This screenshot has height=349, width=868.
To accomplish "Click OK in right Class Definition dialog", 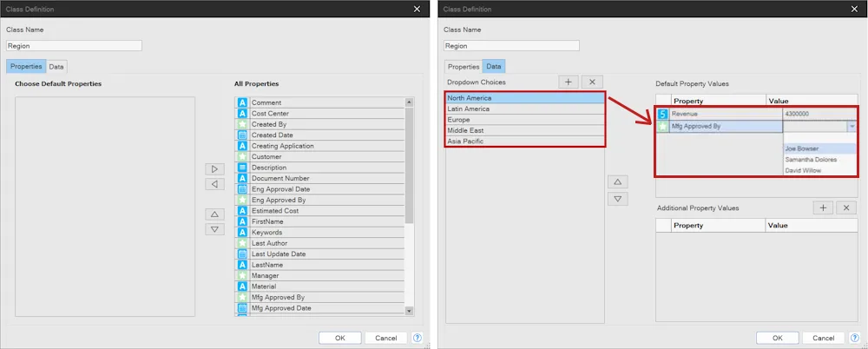I will (x=777, y=338).
